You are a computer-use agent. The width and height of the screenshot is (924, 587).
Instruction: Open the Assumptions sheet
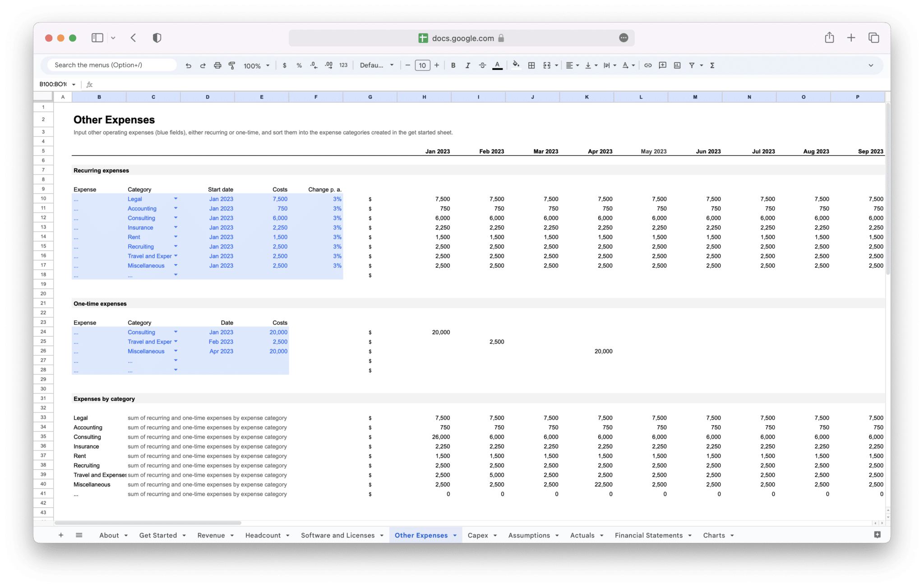529,535
